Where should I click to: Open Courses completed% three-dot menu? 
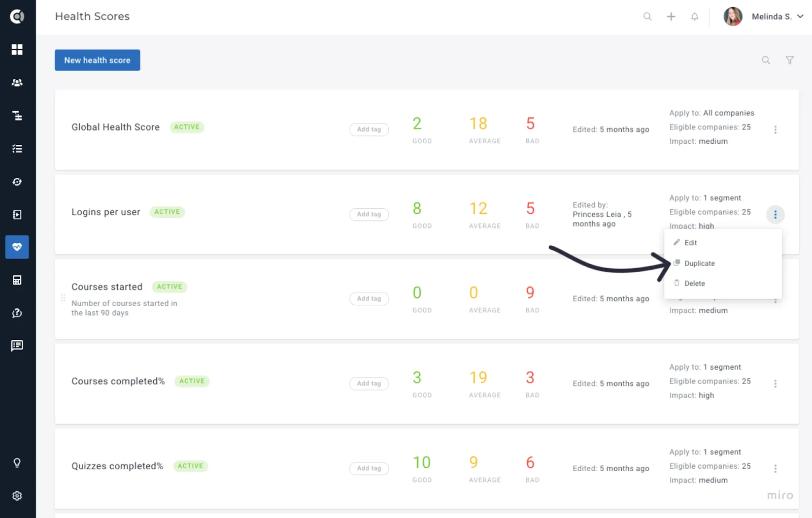pos(775,384)
